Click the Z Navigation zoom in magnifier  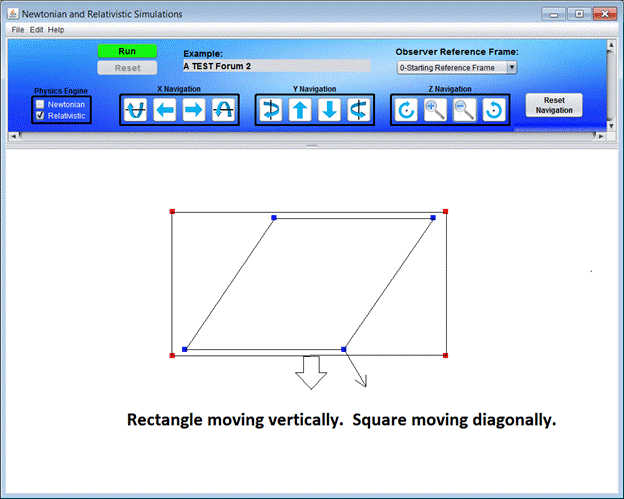click(435, 110)
